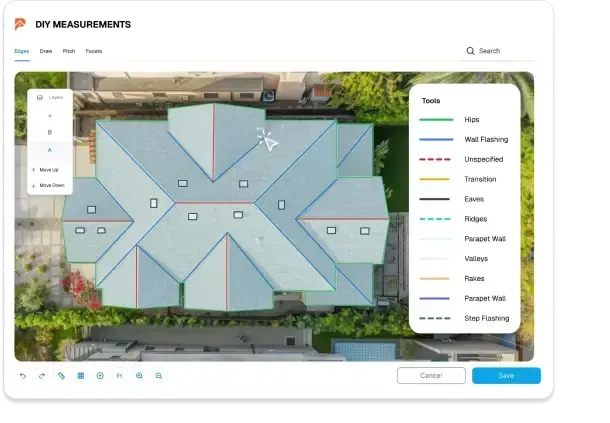Viewport: 610px width, 423px height.
Task: Zoom out of the roof image
Action: tap(159, 376)
